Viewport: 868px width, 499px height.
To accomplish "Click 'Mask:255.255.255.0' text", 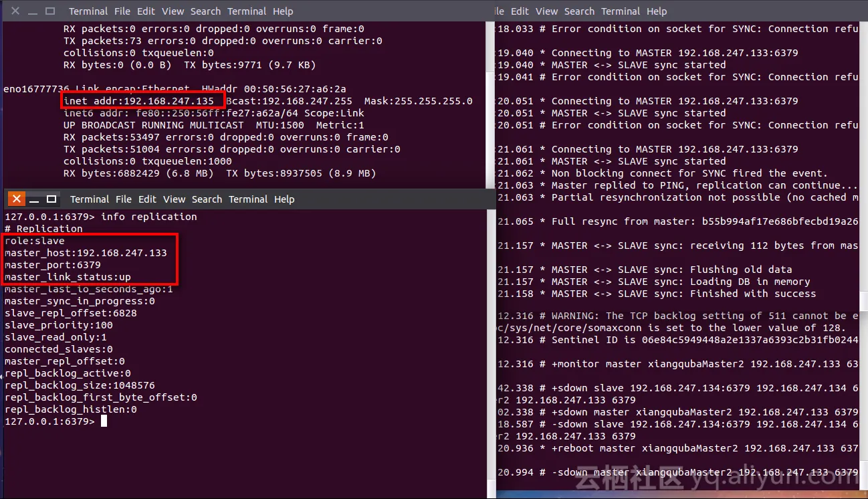I will point(419,101).
